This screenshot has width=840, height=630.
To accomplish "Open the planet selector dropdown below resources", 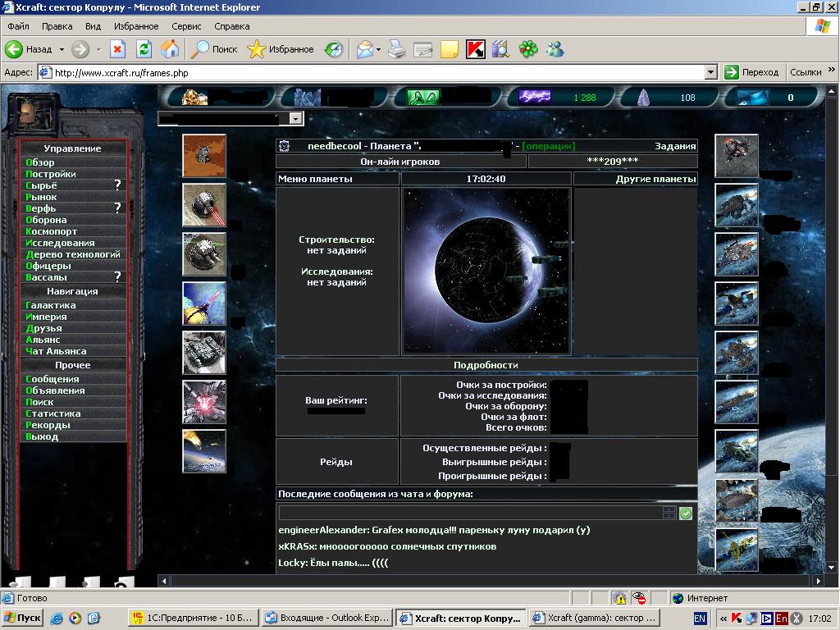I will pyautogui.click(x=296, y=119).
